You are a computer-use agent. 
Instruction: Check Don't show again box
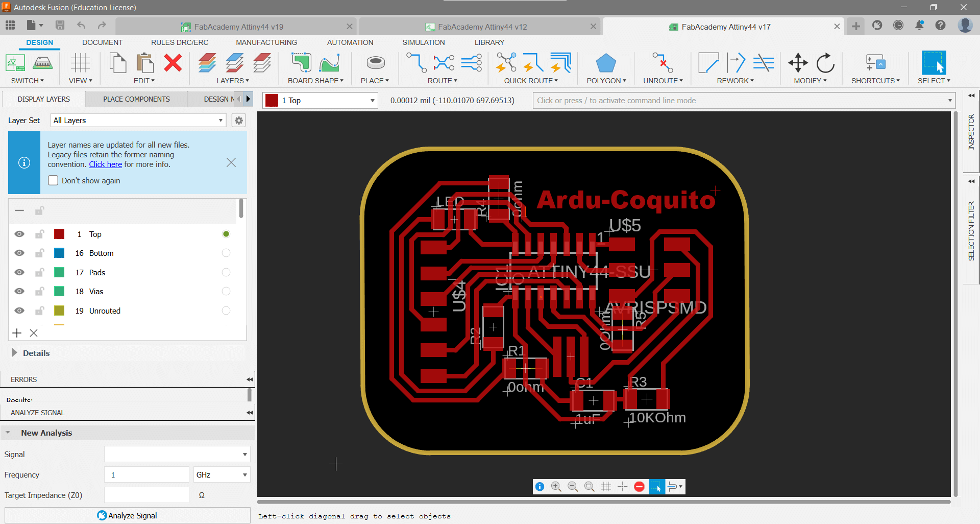pyautogui.click(x=53, y=180)
